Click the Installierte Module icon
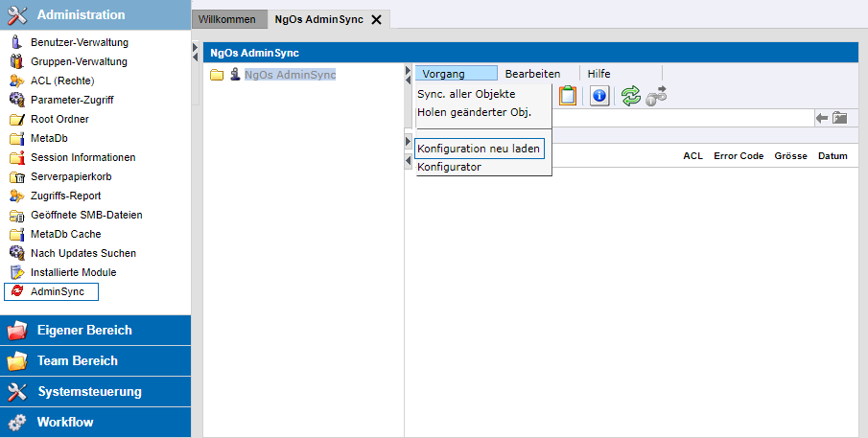 click(x=17, y=272)
